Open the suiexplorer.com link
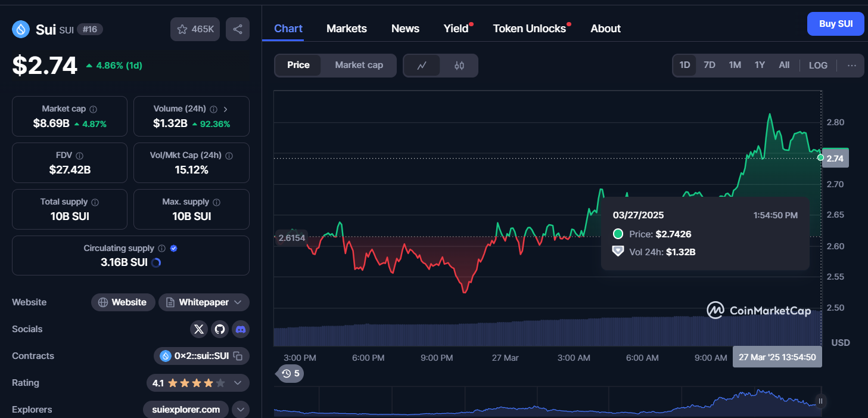The image size is (868, 418). coord(185,410)
